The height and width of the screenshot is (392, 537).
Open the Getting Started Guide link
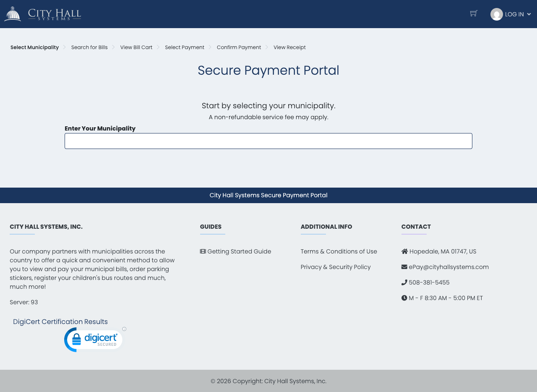[x=239, y=251]
